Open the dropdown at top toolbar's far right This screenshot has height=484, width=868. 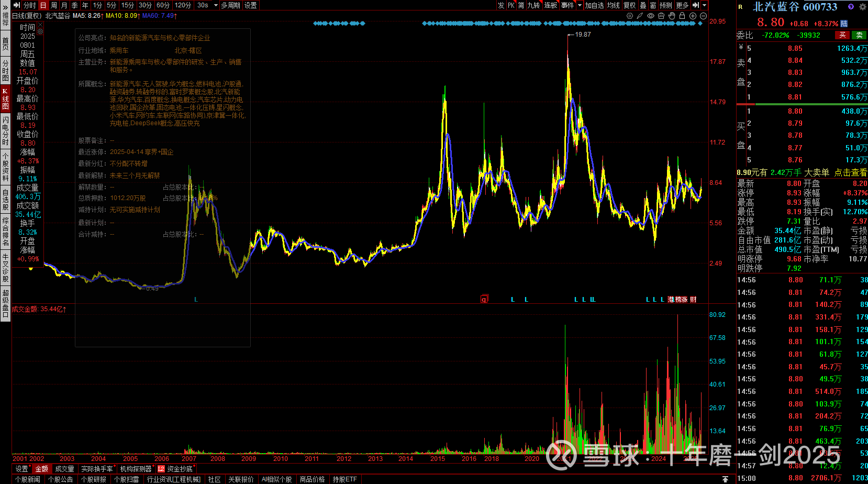(705, 5)
